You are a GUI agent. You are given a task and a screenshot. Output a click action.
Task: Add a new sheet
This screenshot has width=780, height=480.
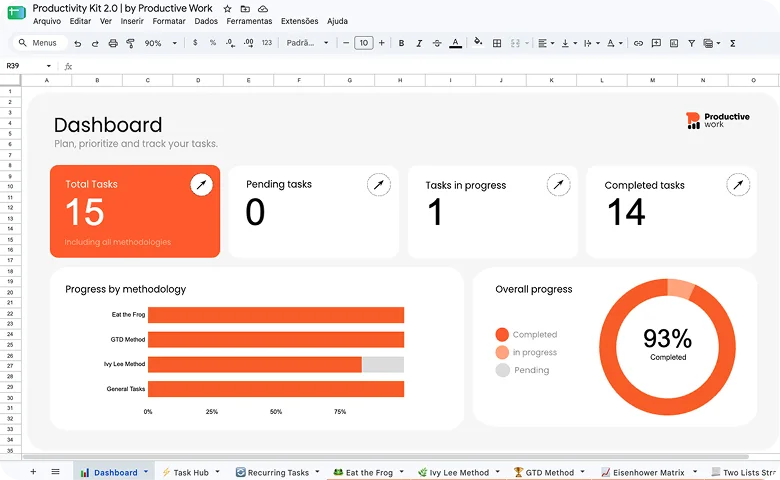[x=33, y=472]
